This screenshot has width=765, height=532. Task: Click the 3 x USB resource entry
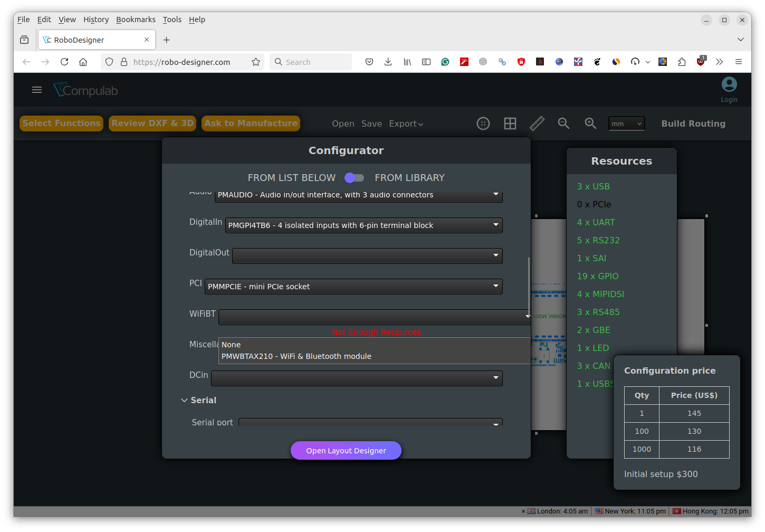pyautogui.click(x=594, y=186)
